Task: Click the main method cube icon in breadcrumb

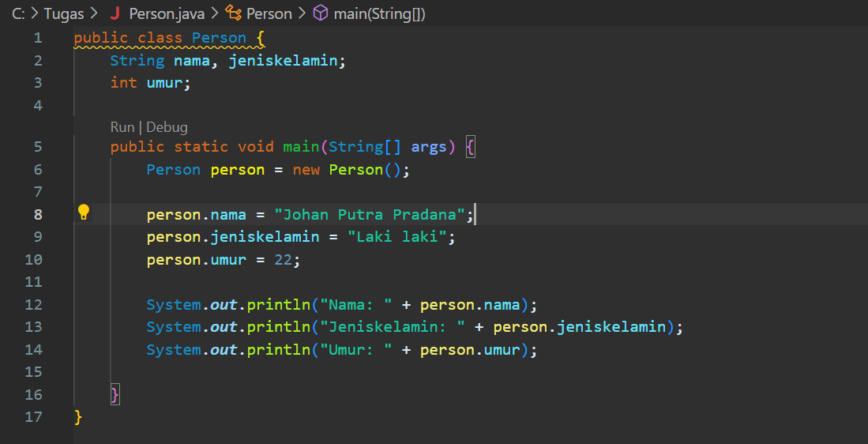Action: click(x=321, y=13)
